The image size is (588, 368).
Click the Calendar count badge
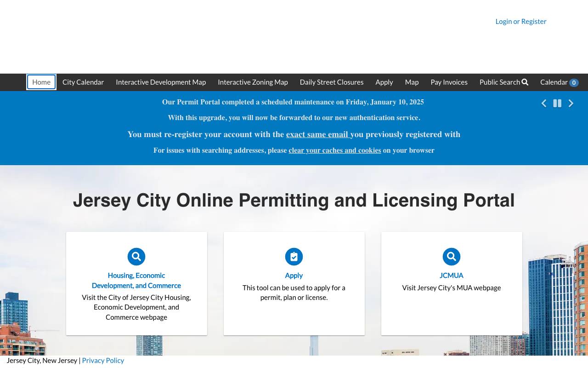pos(574,83)
